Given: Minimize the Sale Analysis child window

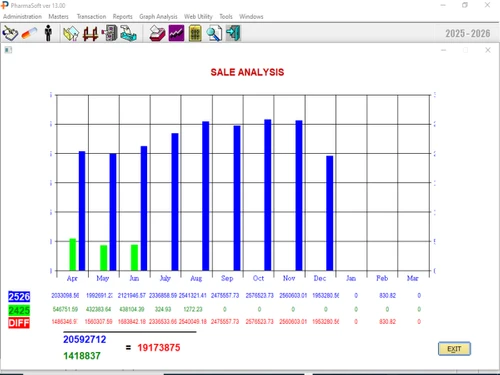Looking at the screenshot, I should point(443,50).
